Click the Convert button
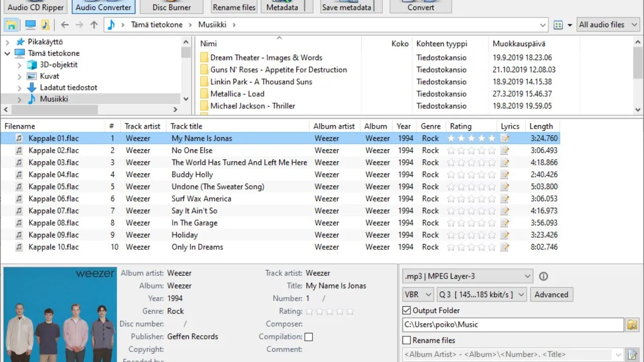This screenshot has width=644, height=362. pos(421,7)
